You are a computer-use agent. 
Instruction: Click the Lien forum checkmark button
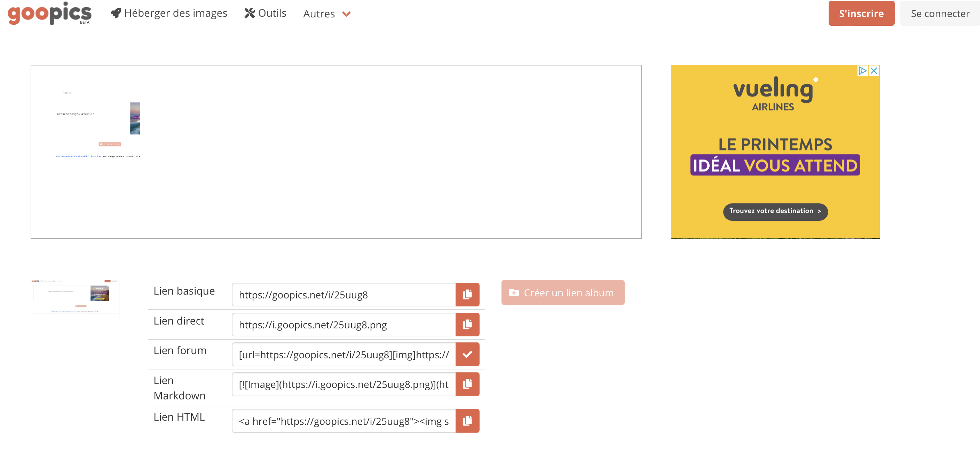467,354
